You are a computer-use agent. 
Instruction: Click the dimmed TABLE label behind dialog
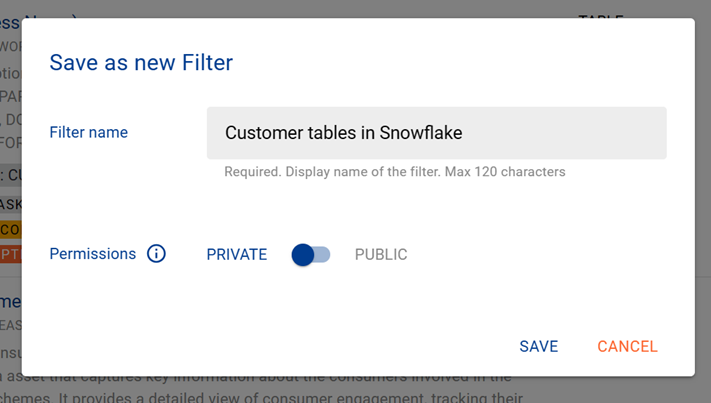(601, 14)
